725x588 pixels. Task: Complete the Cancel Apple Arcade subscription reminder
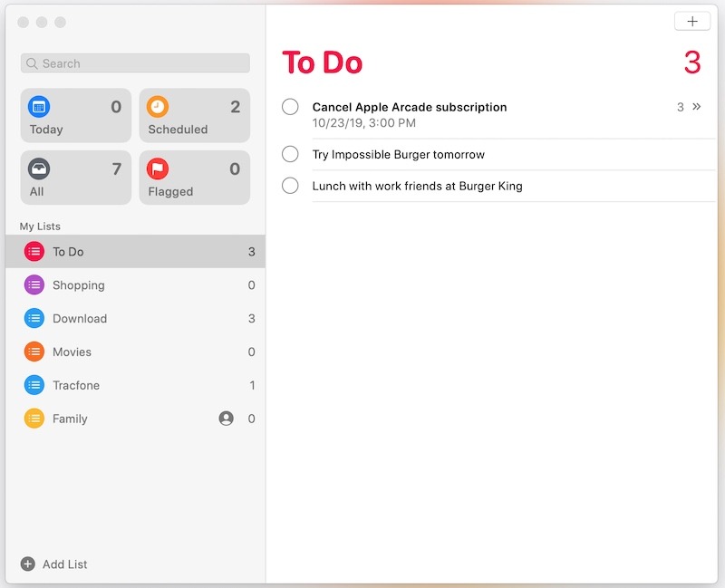point(290,106)
